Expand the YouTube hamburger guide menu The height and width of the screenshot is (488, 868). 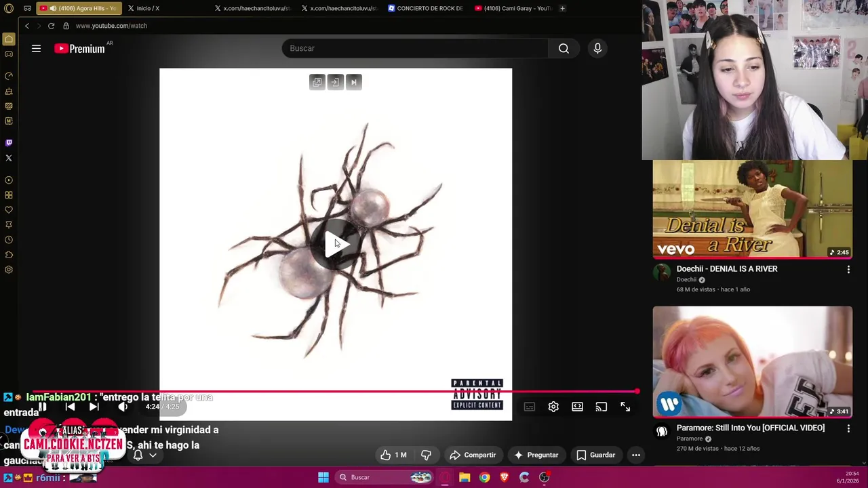point(36,48)
